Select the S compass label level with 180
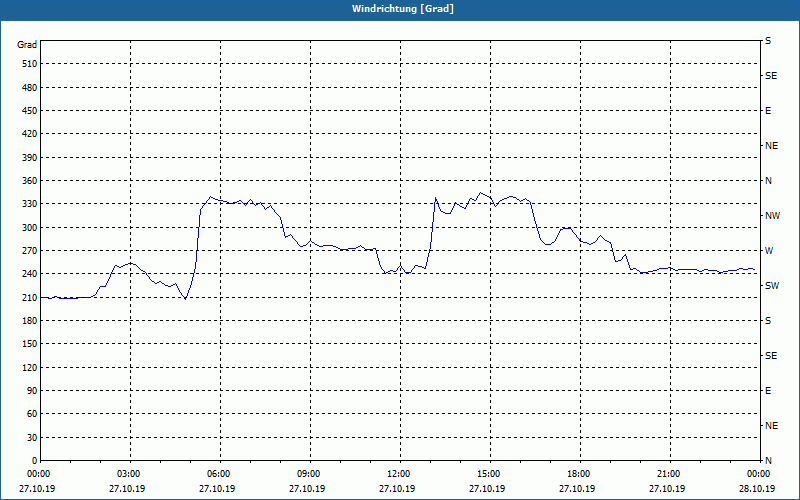 tap(768, 321)
